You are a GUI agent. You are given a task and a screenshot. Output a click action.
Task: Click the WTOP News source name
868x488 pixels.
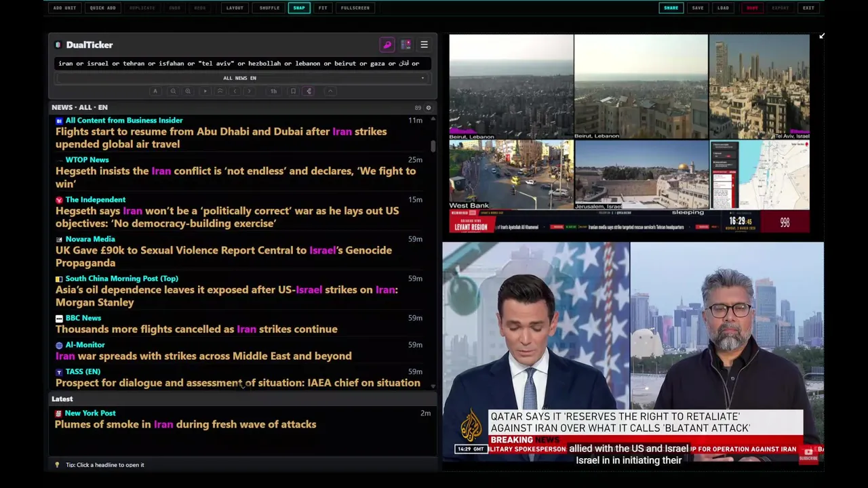[87, 160]
